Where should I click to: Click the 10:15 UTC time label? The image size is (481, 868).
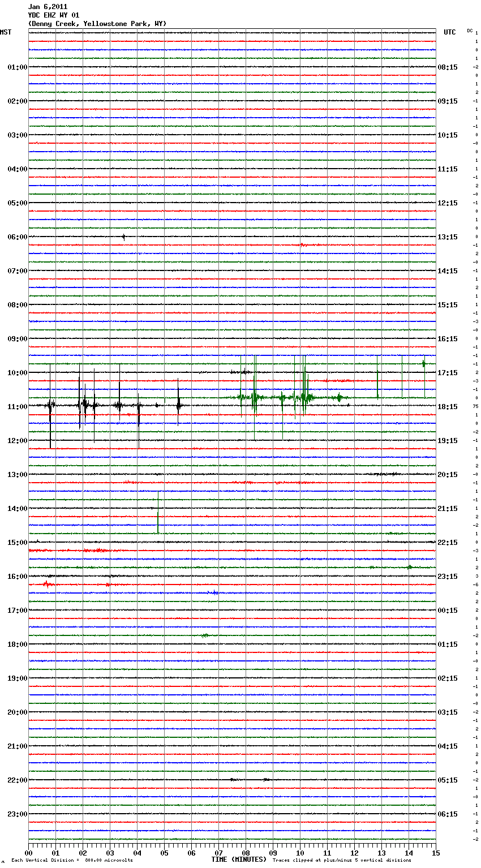448,135
